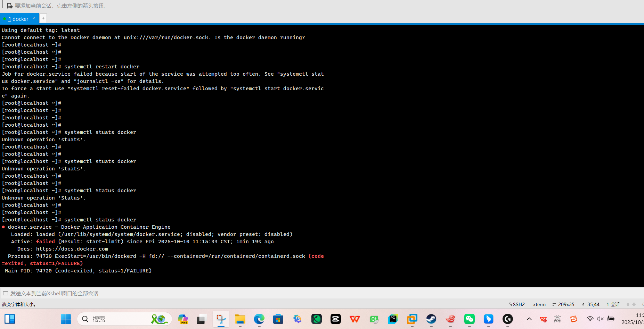Click the status bar down arrow
Image resolution: width=644 pixels, height=329 pixels.
[634, 304]
